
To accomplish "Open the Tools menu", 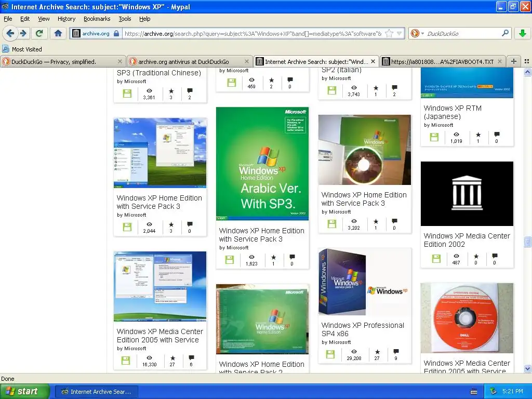I will point(125,19).
